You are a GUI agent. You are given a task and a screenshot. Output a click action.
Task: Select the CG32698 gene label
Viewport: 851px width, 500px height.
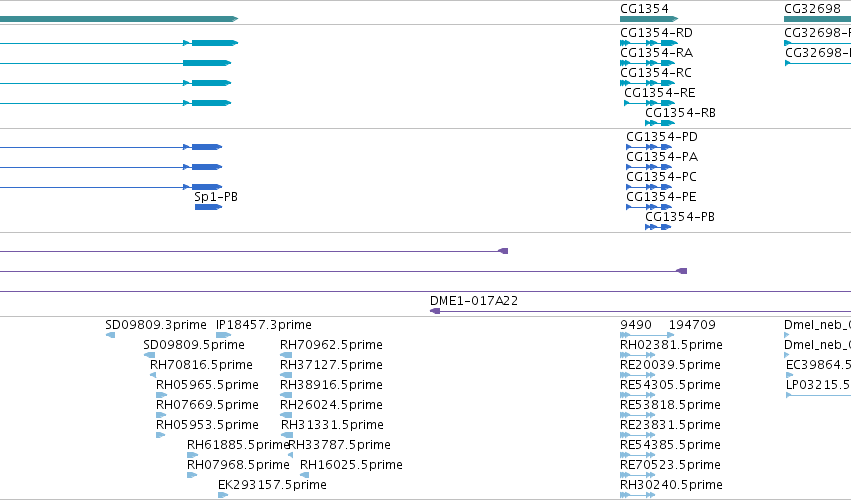(x=812, y=9)
